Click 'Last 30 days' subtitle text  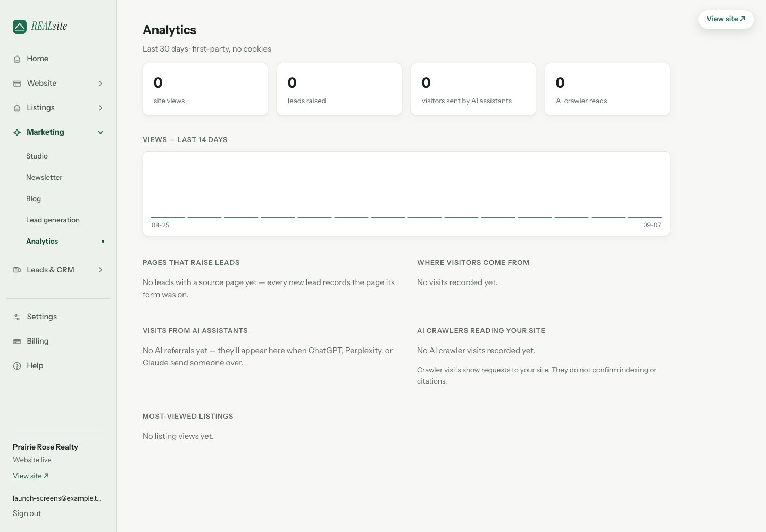[165, 49]
